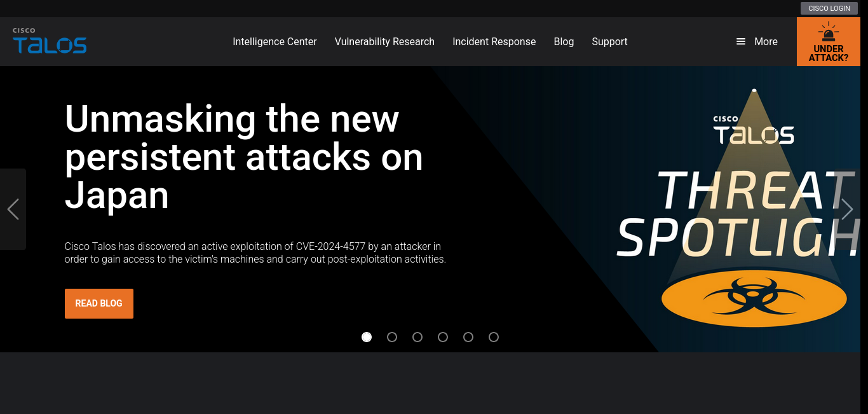This screenshot has width=868, height=414.
Task: Open the Intelligence Center menu
Action: coord(275,41)
